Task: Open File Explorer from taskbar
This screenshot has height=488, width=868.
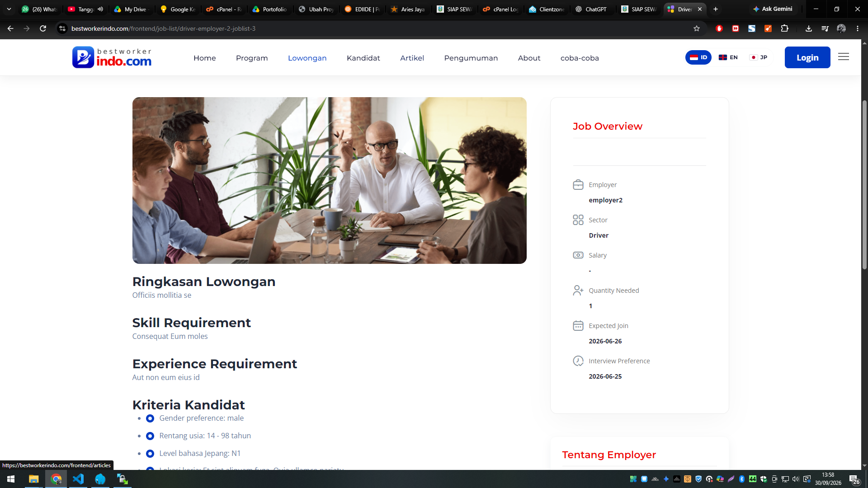Action: pyautogui.click(x=34, y=479)
